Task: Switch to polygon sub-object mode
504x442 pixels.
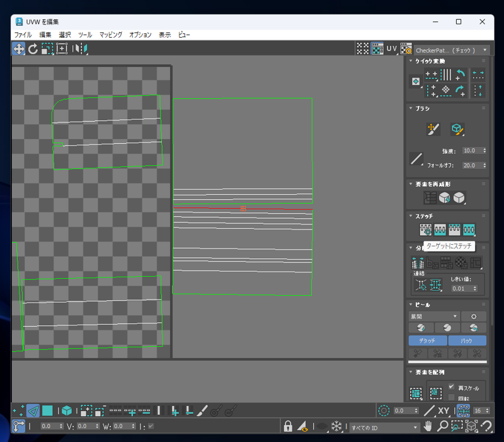Action: (x=47, y=411)
